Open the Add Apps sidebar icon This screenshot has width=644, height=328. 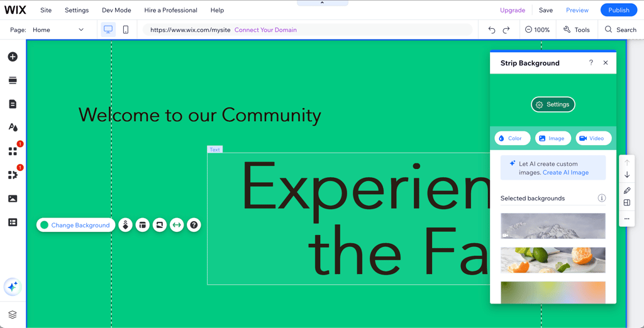[x=13, y=151]
